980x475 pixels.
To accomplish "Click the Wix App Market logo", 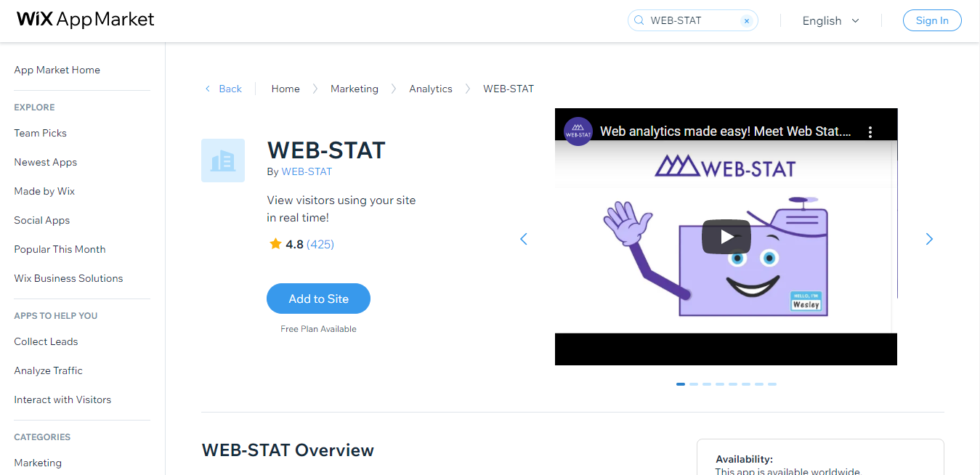I will click(86, 20).
